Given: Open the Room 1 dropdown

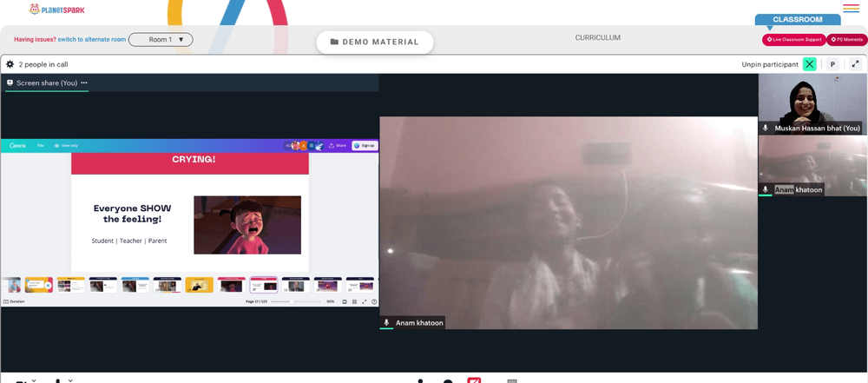Looking at the screenshot, I should [x=161, y=39].
